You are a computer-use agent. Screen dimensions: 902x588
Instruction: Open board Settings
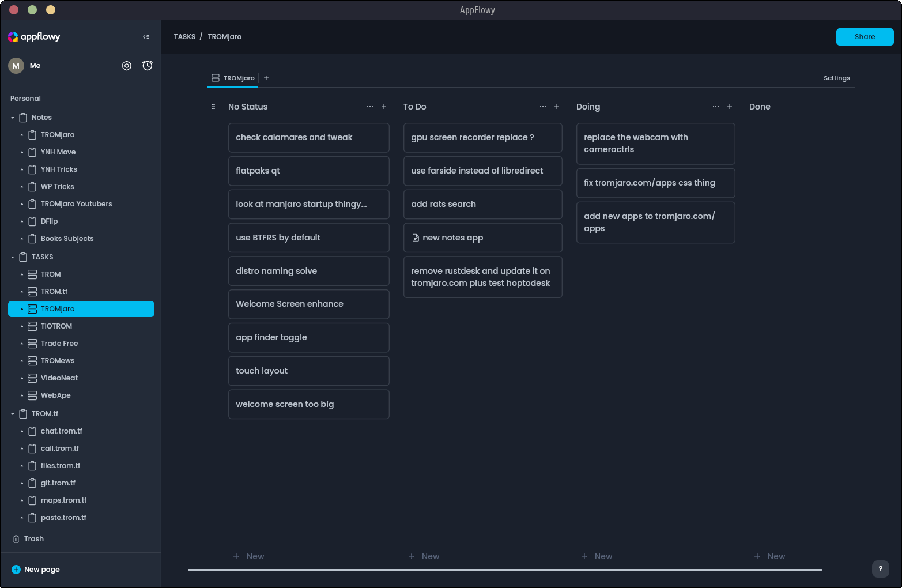[x=836, y=78]
